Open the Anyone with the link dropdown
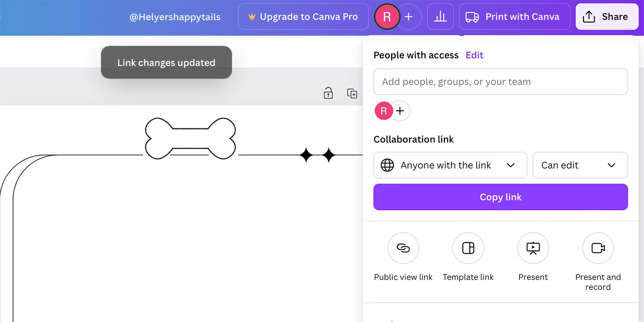 pyautogui.click(x=450, y=165)
